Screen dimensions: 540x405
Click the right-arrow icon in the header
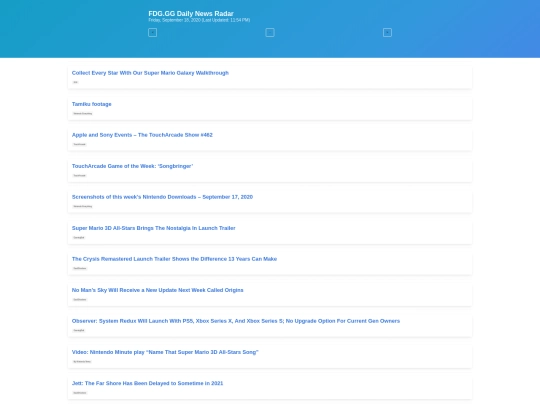[387, 32]
